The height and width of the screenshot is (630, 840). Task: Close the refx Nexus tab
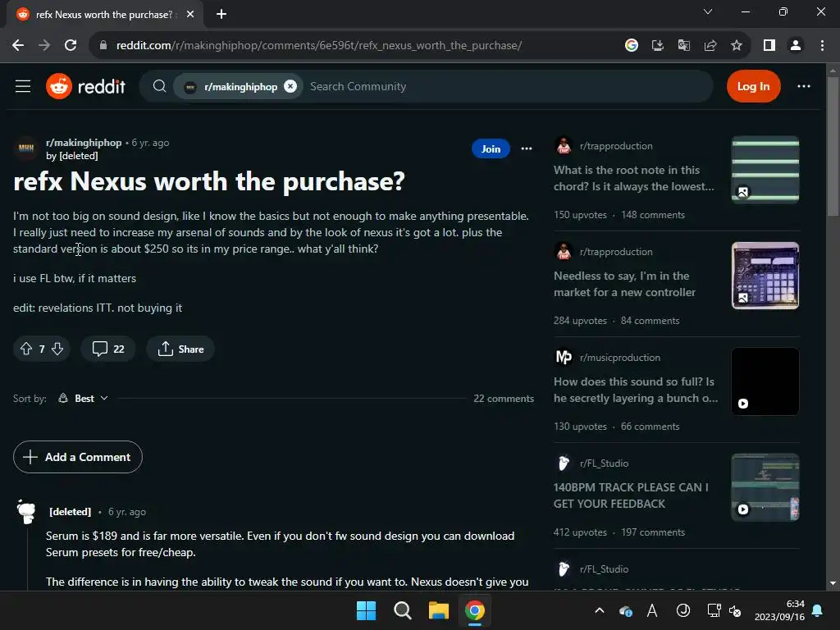(190, 15)
